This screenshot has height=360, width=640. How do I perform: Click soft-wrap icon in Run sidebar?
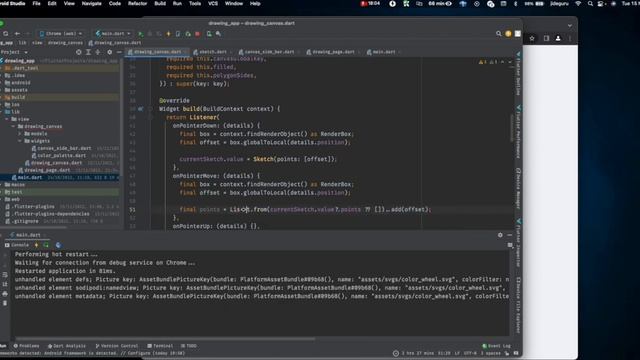5,275
